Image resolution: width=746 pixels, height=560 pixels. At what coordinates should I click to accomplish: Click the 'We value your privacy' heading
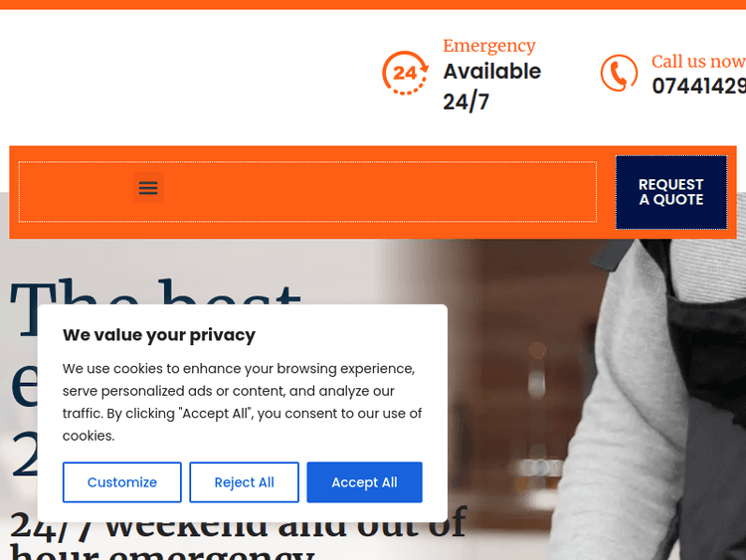point(159,335)
